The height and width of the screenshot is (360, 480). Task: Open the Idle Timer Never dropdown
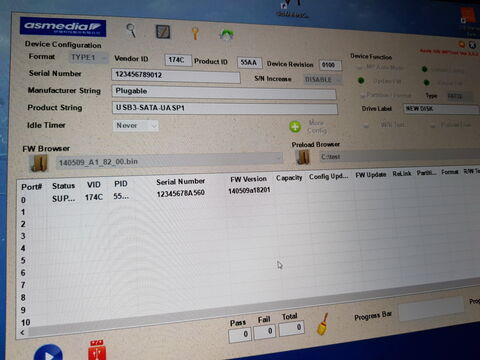(x=135, y=126)
